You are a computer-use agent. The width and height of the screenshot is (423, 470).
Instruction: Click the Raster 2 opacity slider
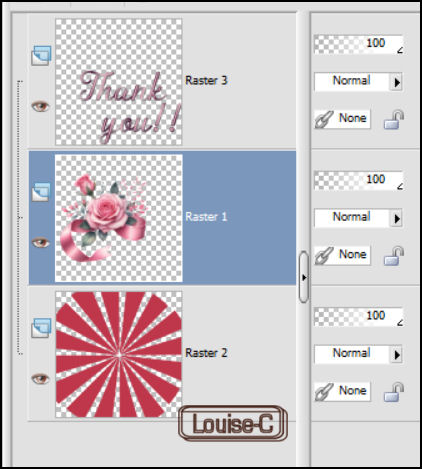[x=359, y=317]
